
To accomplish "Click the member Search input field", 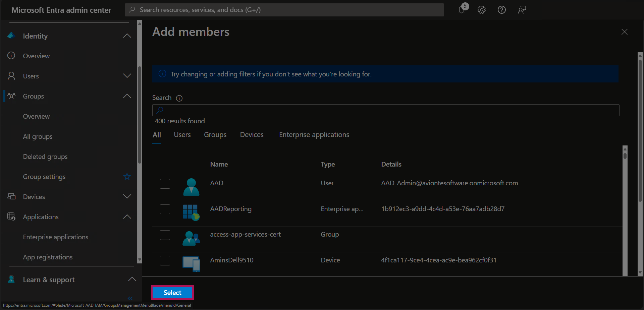I will [386, 110].
